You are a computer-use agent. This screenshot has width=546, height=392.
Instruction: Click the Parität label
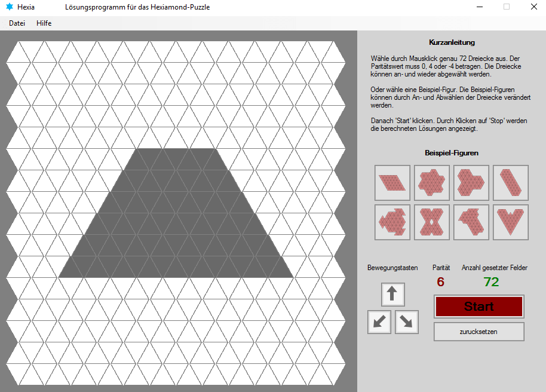pos(441,268)
